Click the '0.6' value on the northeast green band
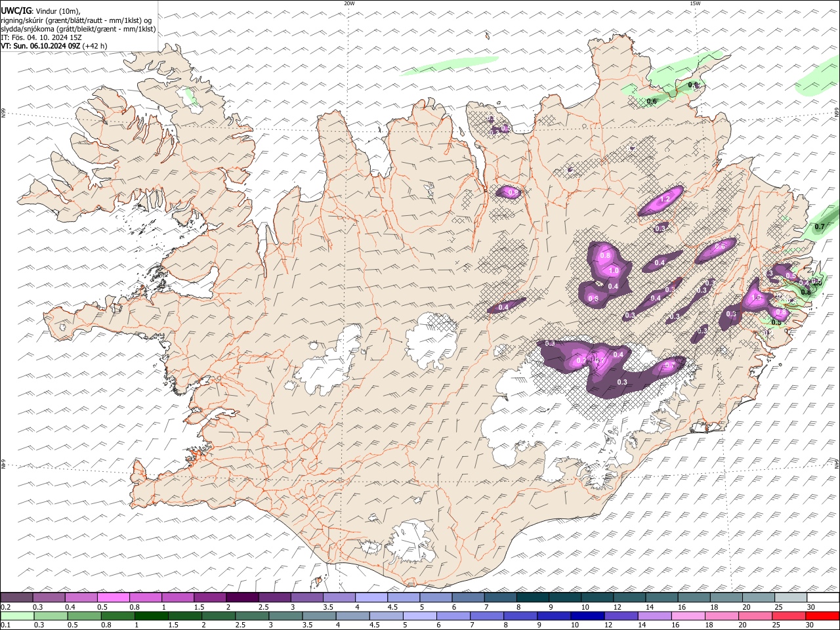Screen dimensions: 840x630 coord(652,101)
